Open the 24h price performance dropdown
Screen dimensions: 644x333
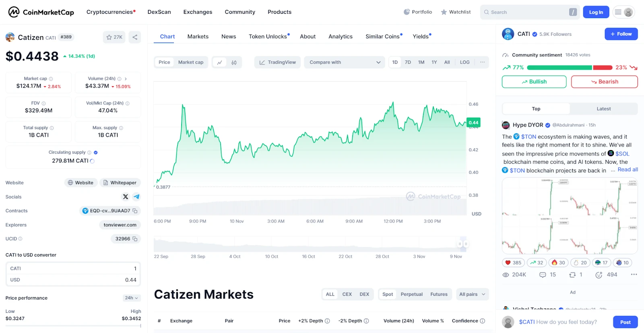[131, 298]
